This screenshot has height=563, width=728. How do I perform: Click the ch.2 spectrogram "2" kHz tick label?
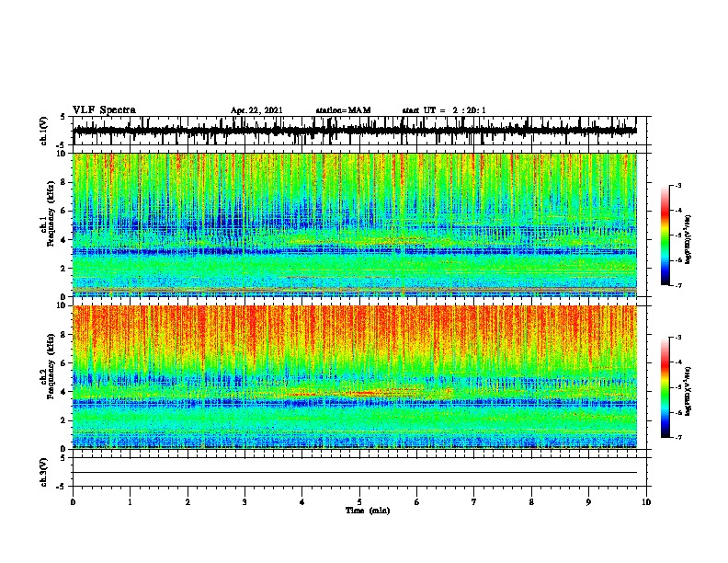click(64, 420)
